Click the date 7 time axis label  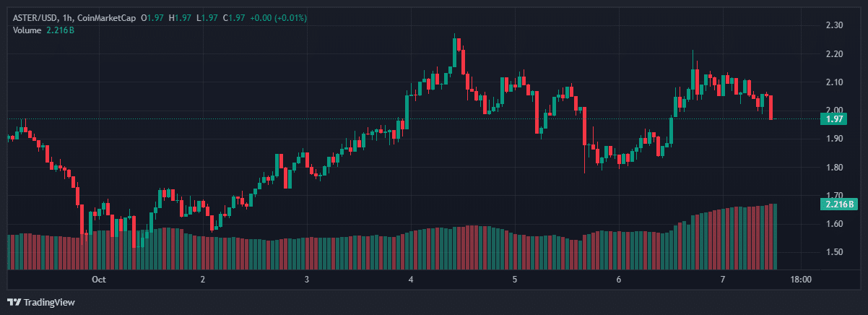point(723,279)
